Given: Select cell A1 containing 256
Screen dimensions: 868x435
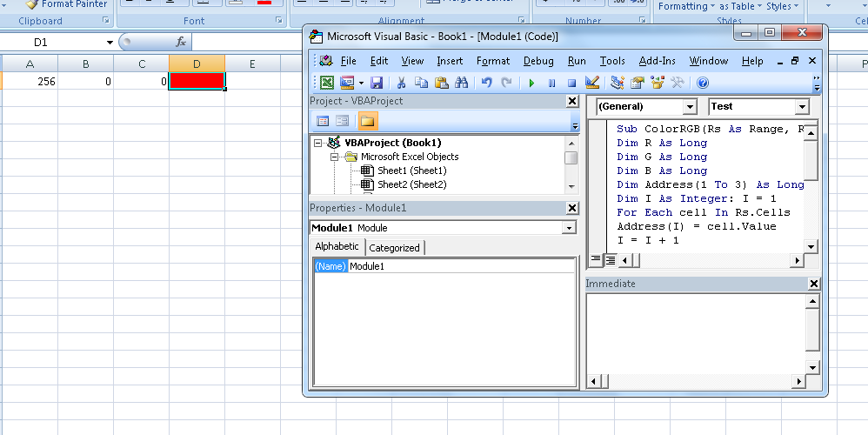Looking at the screenshot, I should click(30, 82).
